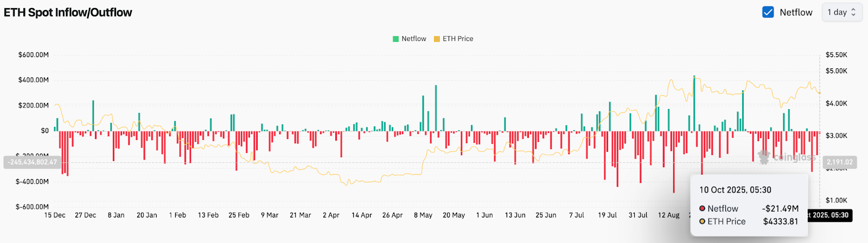Toggle ETH Price series via yellow legend swatch
The image size is (868, 243).
point(437,39)
